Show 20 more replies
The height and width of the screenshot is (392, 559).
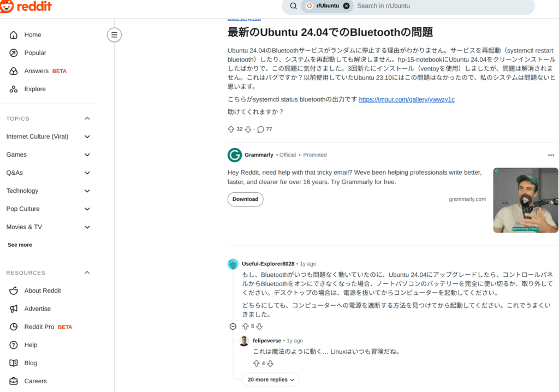point(271,379)
